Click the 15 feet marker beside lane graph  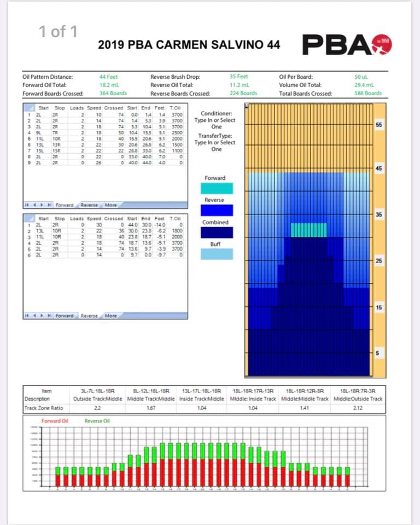pyautogui.click(x=379, y=307)
